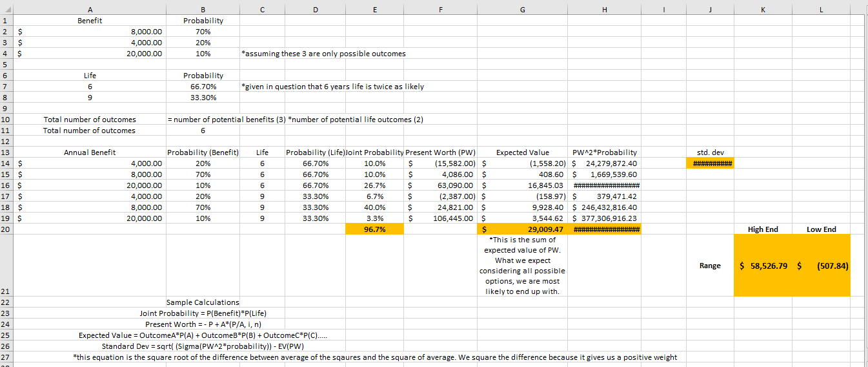This screenshot has width=868, height=367.
Task: Select the 63,090.00 present worth cell
Action: coord(441,185)
